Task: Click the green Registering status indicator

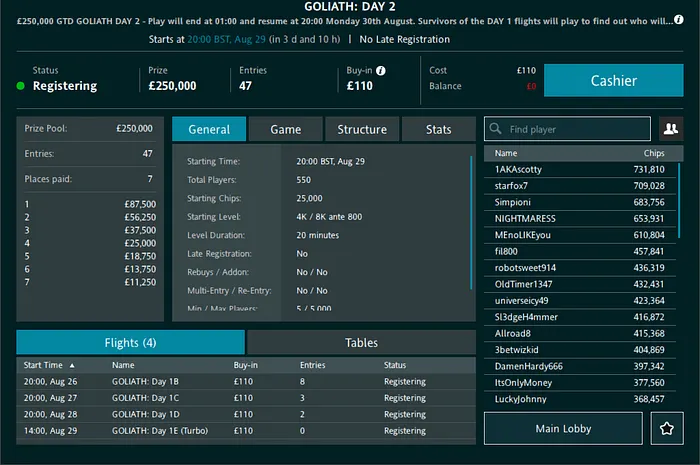Action: pyautogui.click(x=20, y=86)
